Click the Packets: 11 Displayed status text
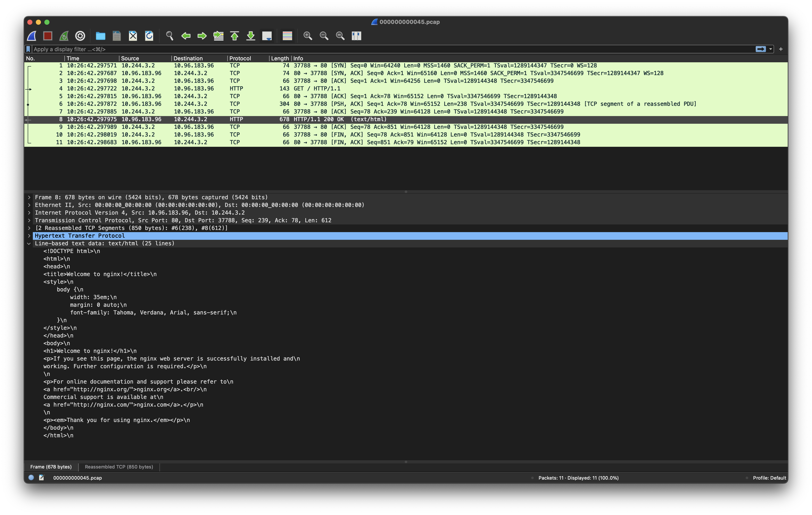Screen dimensions: 812x515 pos(578,478)
